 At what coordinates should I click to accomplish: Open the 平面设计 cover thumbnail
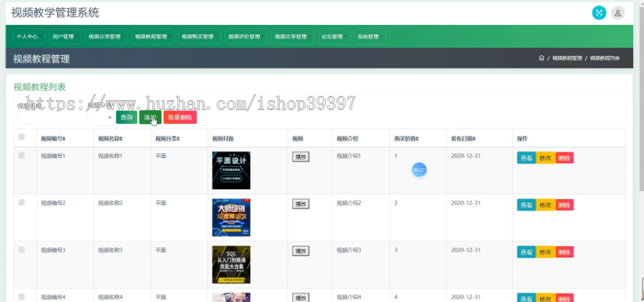coord(231,170)
